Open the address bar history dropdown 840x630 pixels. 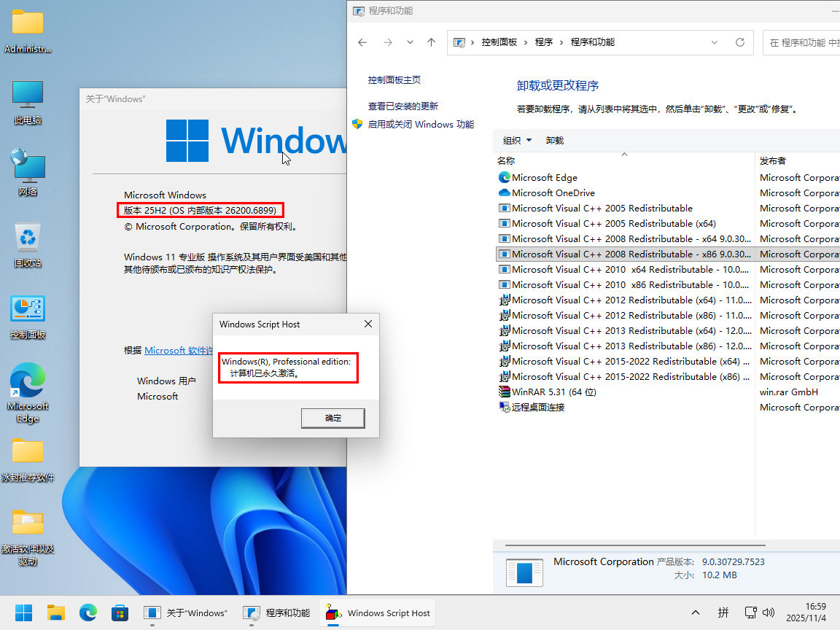point(715,42)
